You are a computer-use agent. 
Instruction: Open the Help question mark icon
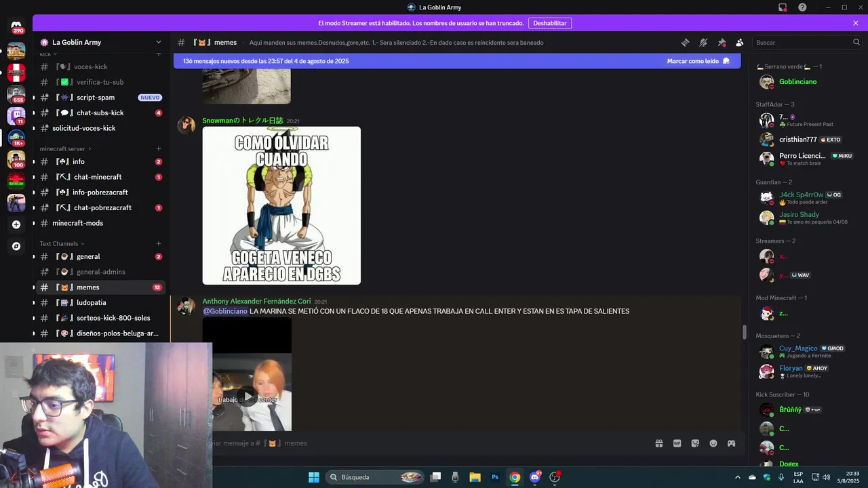tap(802, 7)
